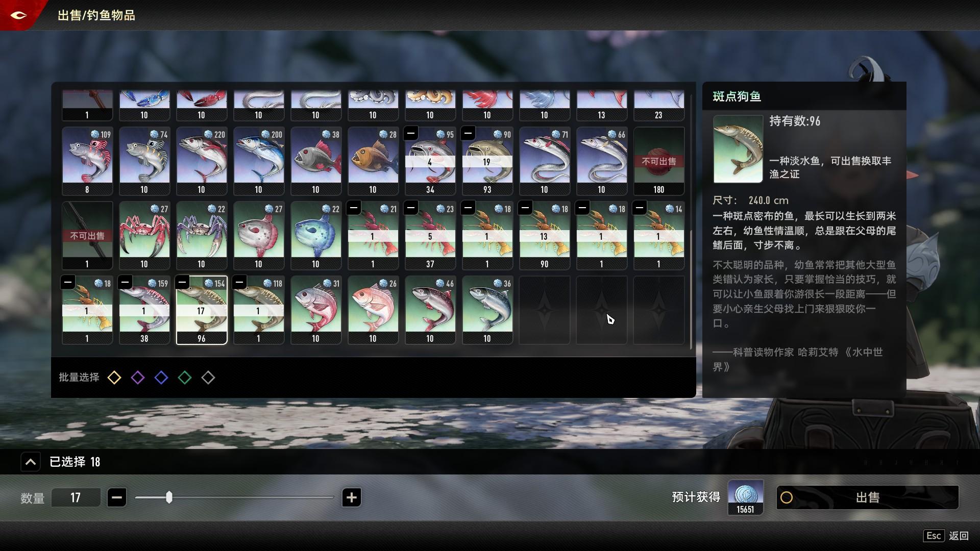Select the salmon card priced 36
Screen dimensions: 980x551
[x=487, y=310]
